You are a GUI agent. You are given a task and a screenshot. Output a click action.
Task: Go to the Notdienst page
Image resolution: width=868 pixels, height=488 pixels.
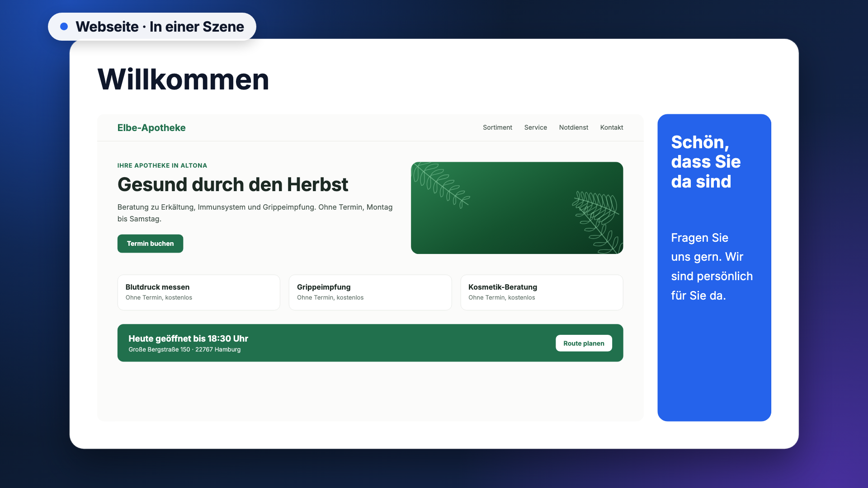coord(573,127)
